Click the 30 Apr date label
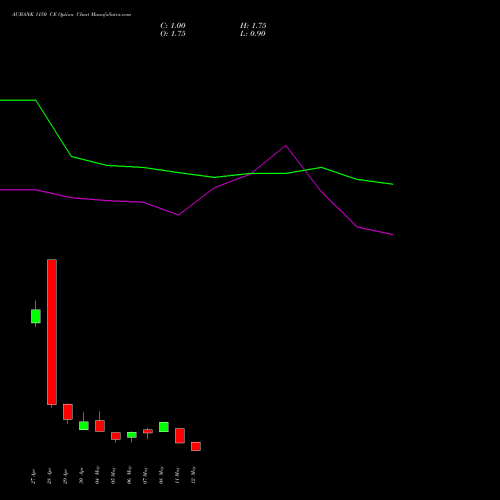 (x=81, y=476)
